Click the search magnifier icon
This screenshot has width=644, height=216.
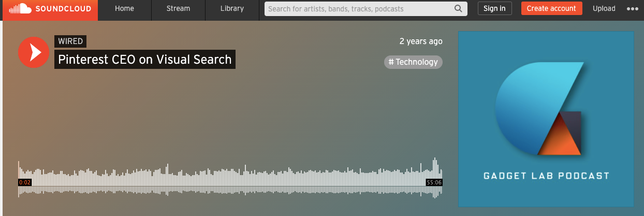(x=458, y=9)
